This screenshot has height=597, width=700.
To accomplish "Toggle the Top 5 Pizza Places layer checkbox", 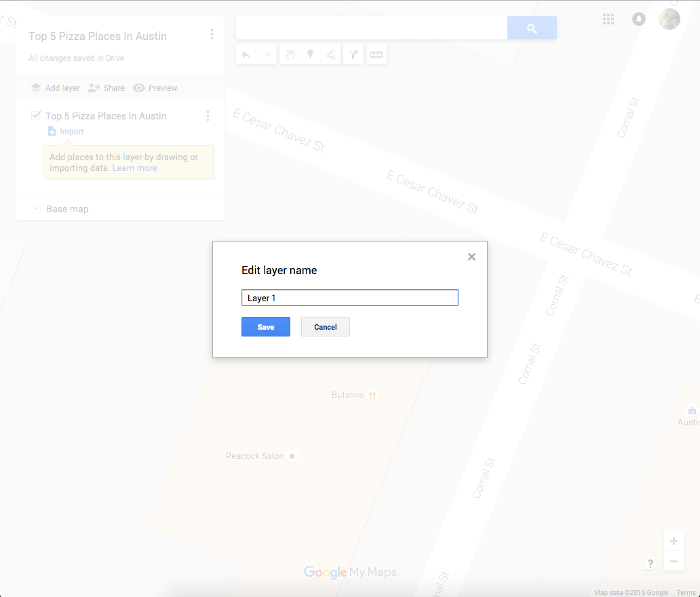I will click(36, 115).
